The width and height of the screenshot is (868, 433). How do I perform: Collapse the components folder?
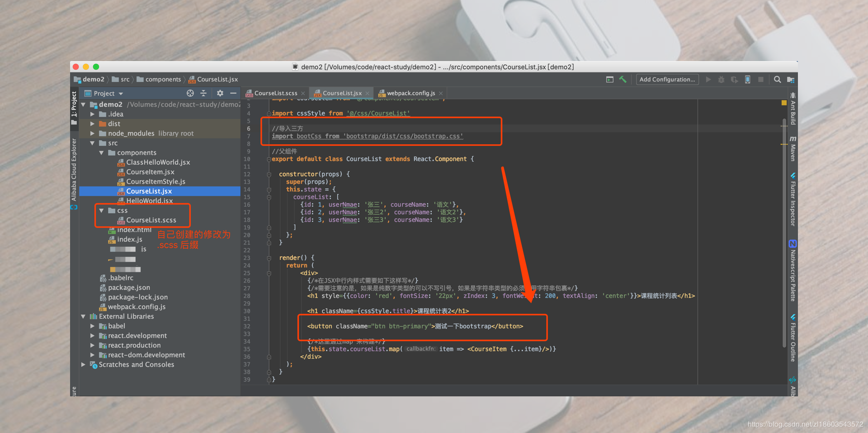click(101, 153)
